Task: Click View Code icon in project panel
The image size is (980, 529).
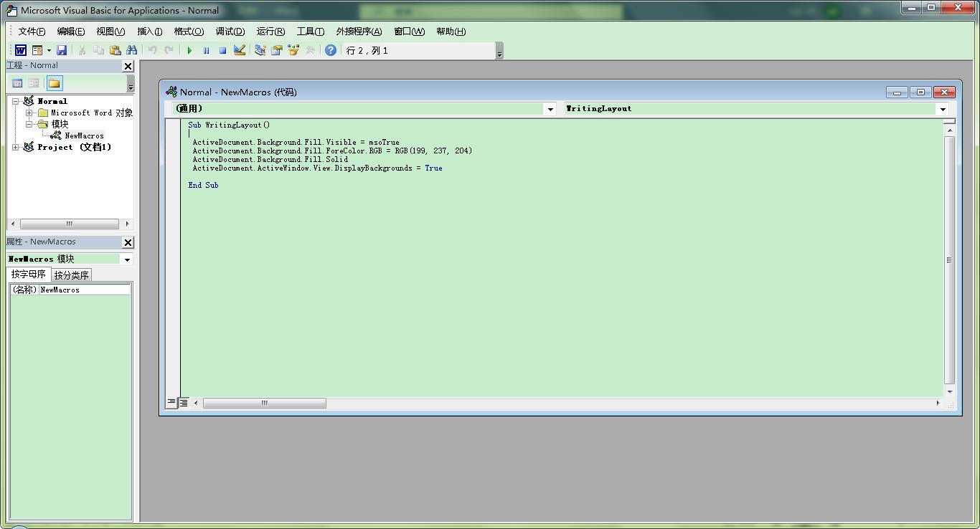Action: [18, 83]
